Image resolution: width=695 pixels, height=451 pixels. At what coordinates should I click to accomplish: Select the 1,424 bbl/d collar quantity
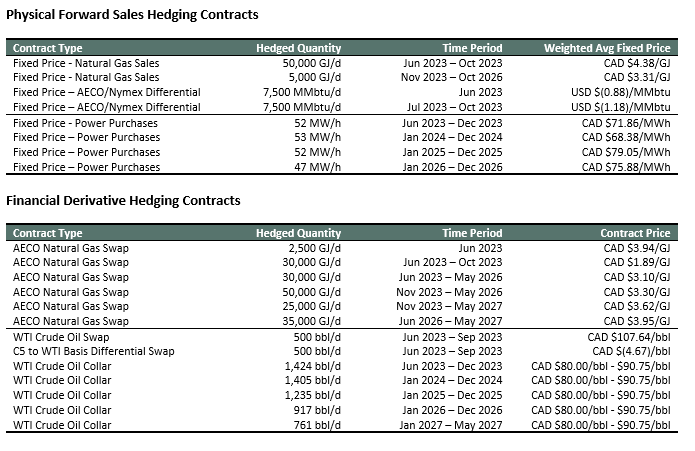point(313,366)
